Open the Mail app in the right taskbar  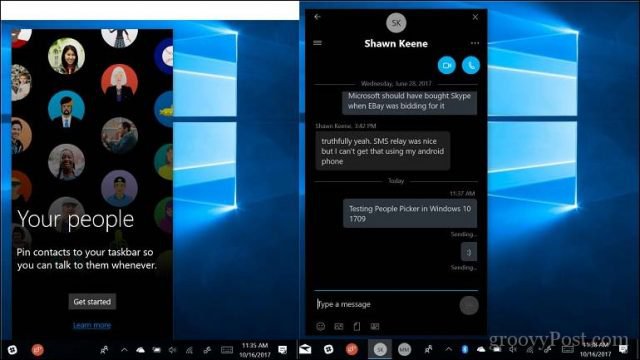[305, 349]
